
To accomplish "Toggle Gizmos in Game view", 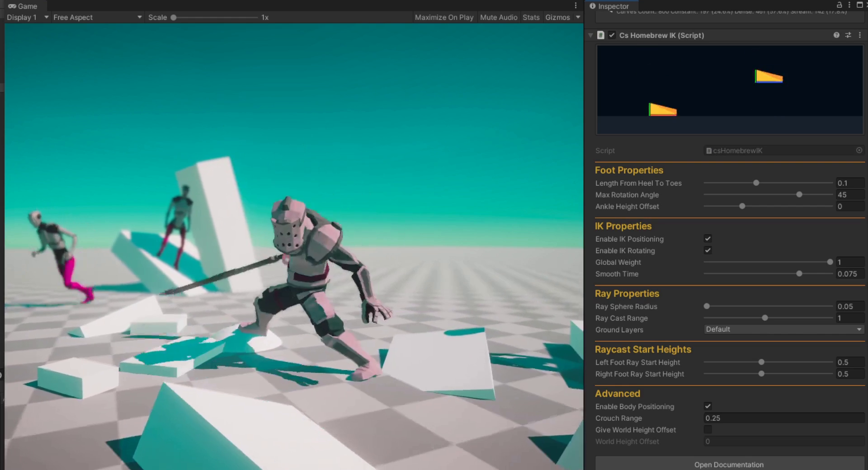I will point(557,17).
